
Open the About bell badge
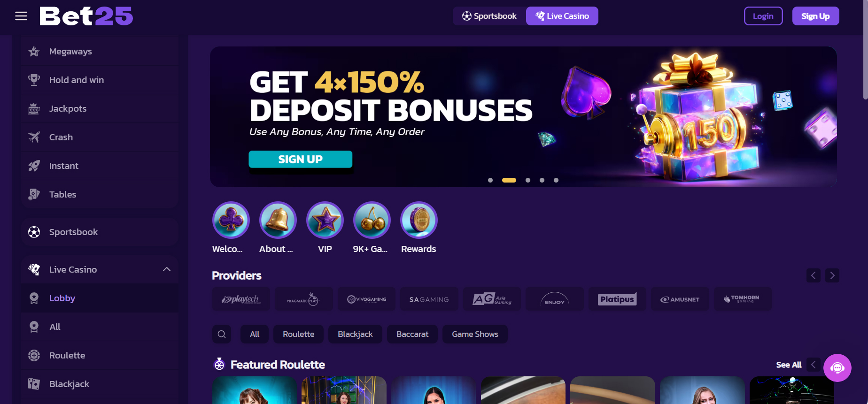(278, 220)
